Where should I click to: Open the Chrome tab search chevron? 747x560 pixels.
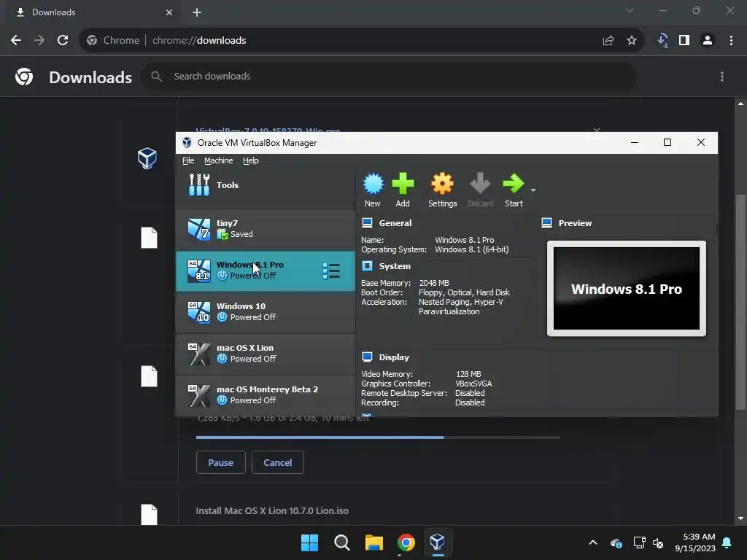[x=630, y=10]
